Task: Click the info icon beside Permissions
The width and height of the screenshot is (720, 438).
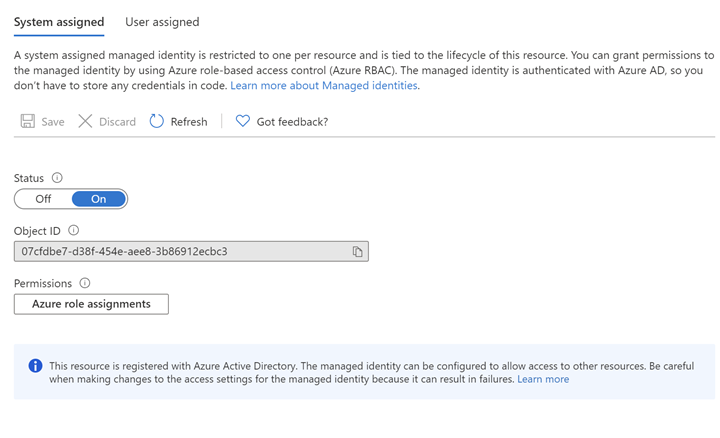Action: pos(85,284)
